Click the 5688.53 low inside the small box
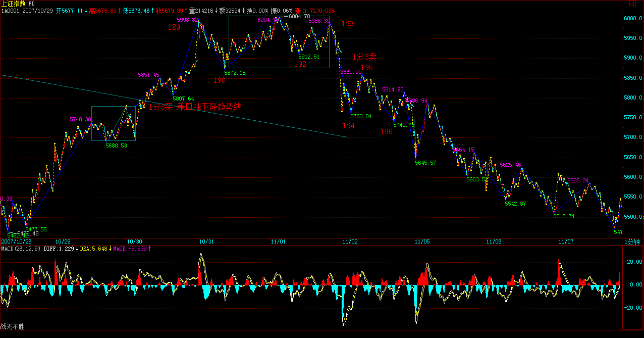The width and height of the screenshot is (644, 338). coord(116,145)
